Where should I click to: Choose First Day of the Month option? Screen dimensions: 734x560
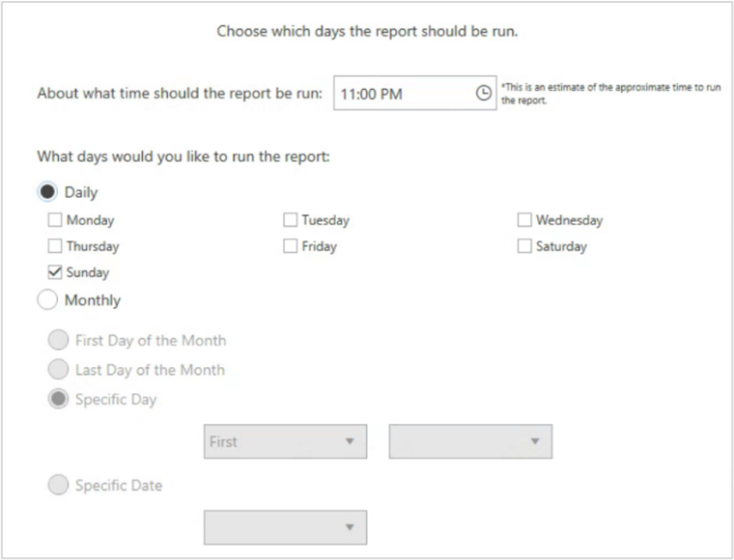click(59, 340)
